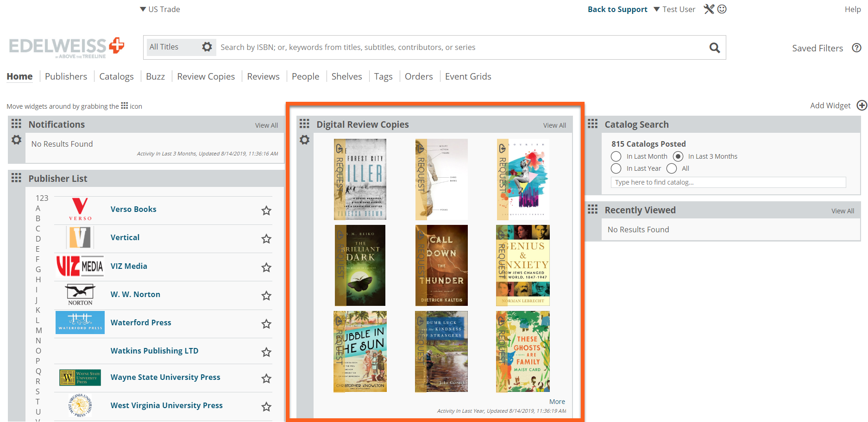This screenshot has height=422, width=868.
Task: Grab the Digital Review Copies grid handle
Action: point(304,124)
